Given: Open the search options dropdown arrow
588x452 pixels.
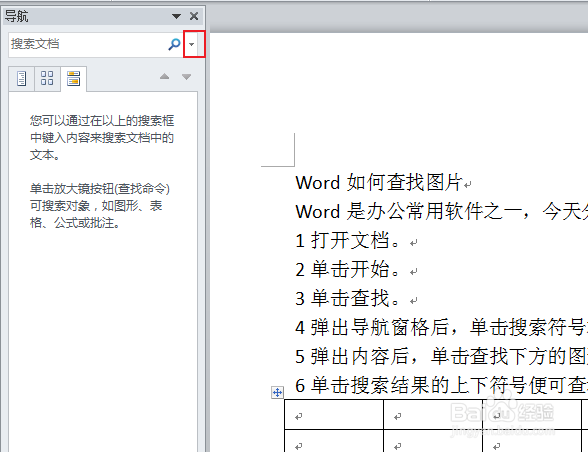Looking at the screenshot, I should (192, 44).
